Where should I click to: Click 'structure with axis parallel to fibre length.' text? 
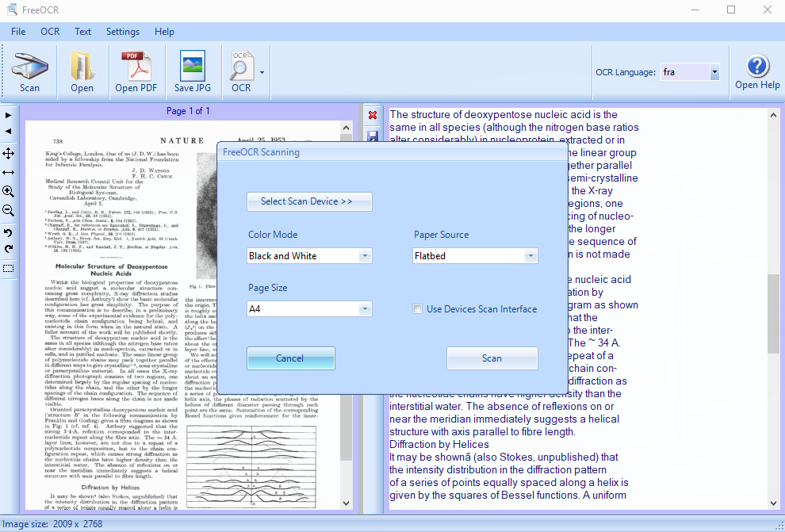(x=483, y=432)
